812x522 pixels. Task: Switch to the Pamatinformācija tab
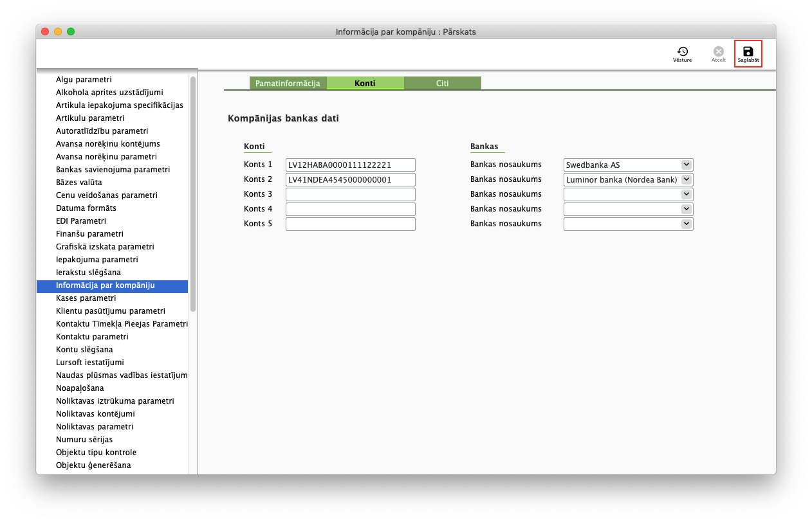pos(288,84)
